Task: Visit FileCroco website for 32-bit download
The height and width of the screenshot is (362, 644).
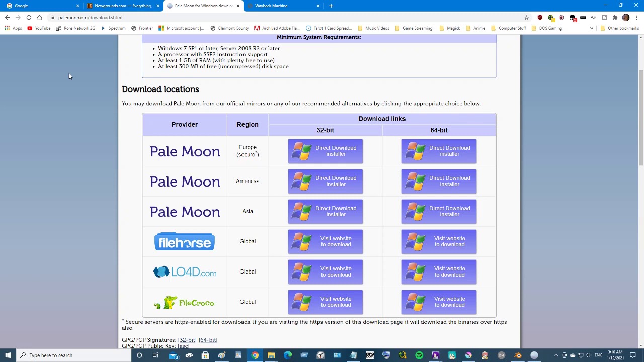Action: [x=326, y=302]
